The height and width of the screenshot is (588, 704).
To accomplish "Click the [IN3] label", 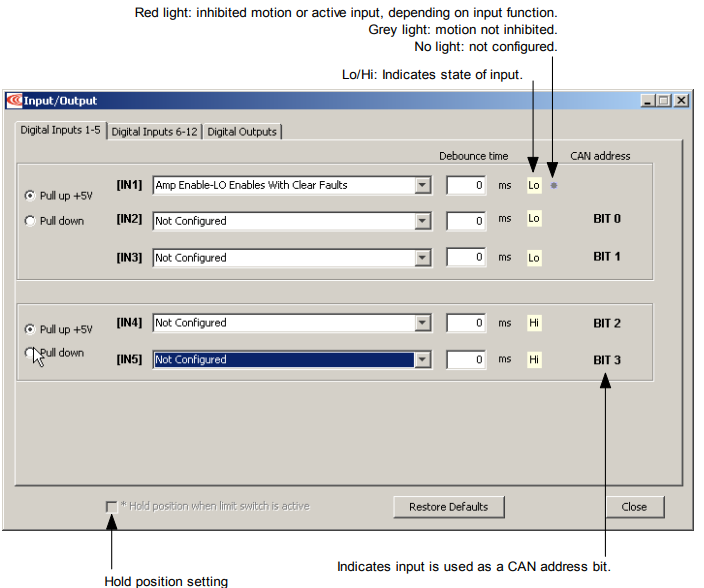I will (x=129, y=258).
